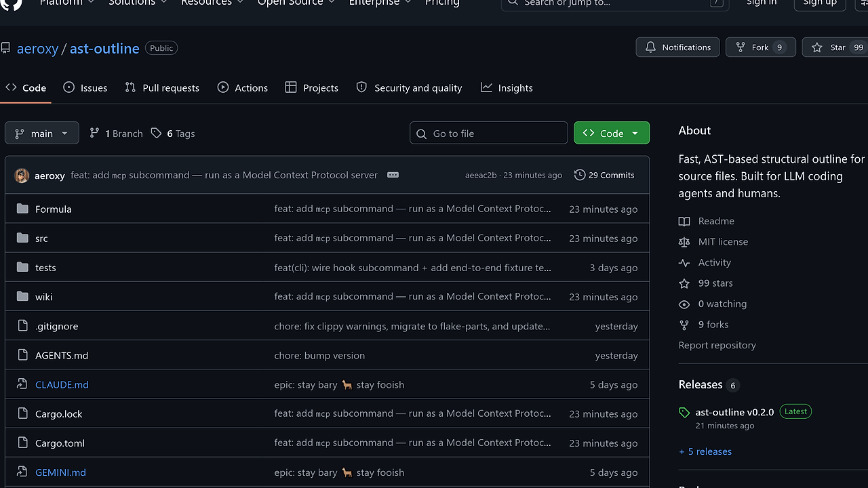The image size is (868, 488).
Task: Click the Notifications bell button
Action: (677, 47)
